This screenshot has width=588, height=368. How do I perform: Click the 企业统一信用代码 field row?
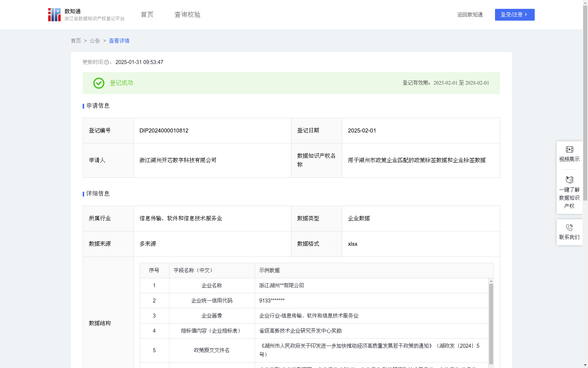click(x=314, y=301)
